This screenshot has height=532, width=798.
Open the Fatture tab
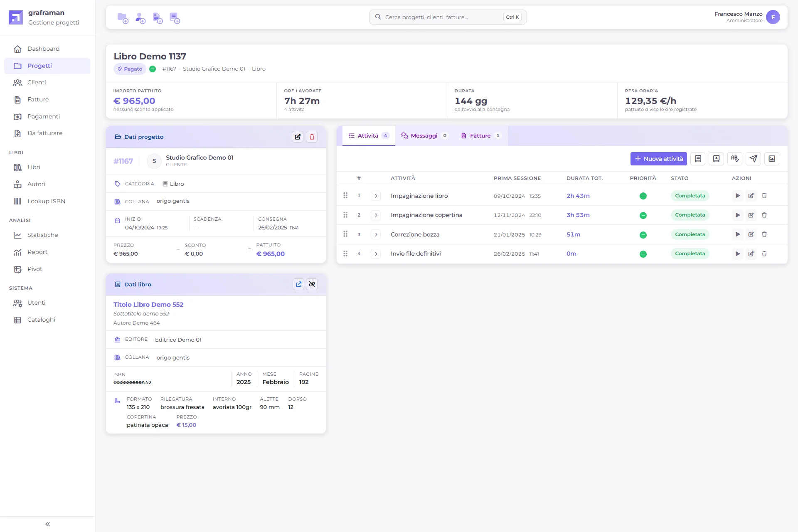pyautogui.click(x=481, y=135)
